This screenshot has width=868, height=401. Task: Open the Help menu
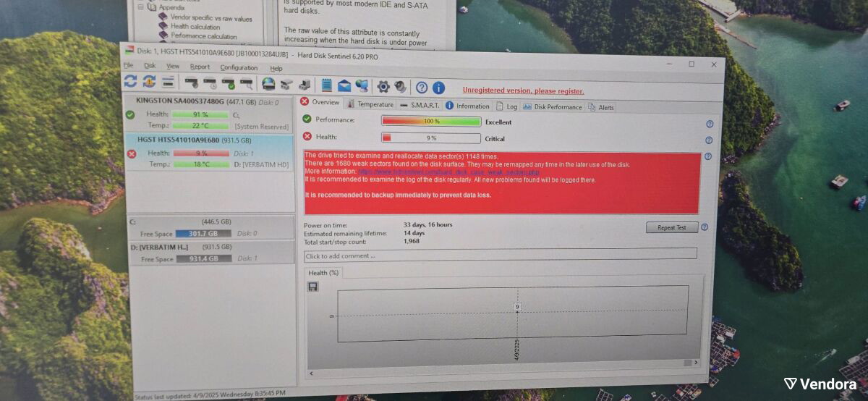pyautogui.click(x=276, y=68)
